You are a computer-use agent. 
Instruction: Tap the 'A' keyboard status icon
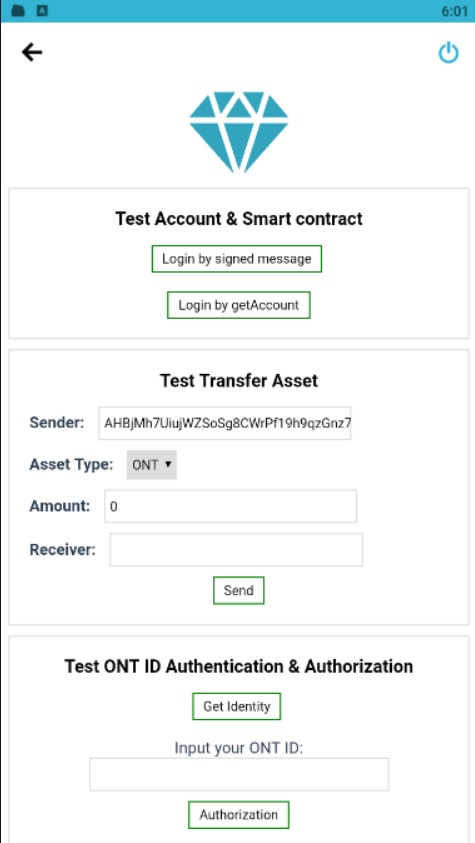click(42, 11)
